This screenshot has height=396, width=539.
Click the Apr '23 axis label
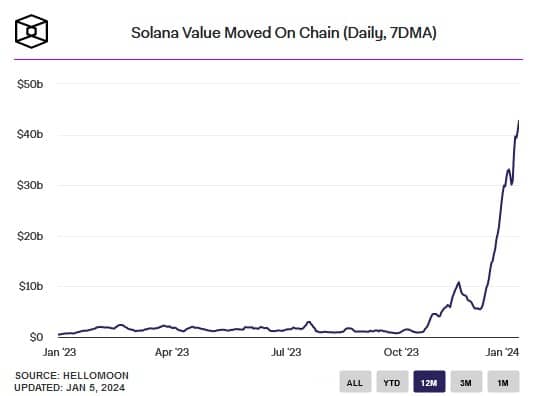coord(172,352)
